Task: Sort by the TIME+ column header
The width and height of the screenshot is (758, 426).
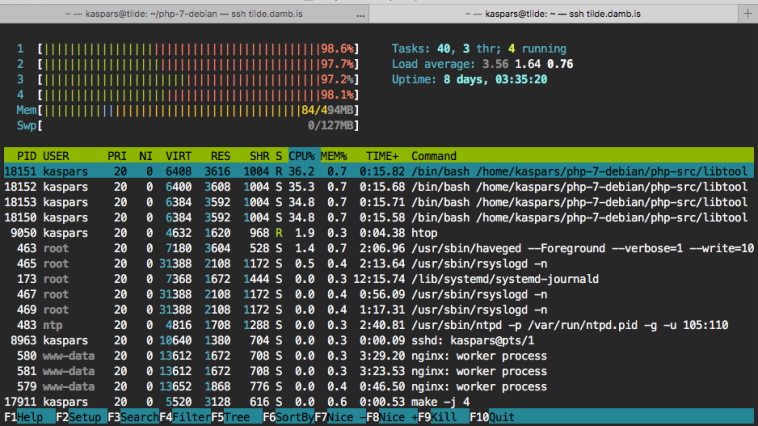Action: (382, 156)
